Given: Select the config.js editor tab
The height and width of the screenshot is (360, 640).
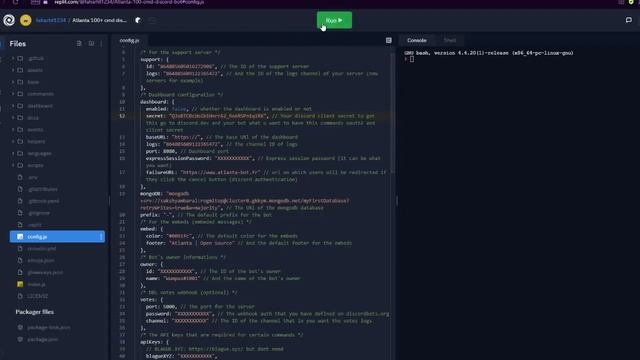Looking at the screenshot, I should 129,40.
